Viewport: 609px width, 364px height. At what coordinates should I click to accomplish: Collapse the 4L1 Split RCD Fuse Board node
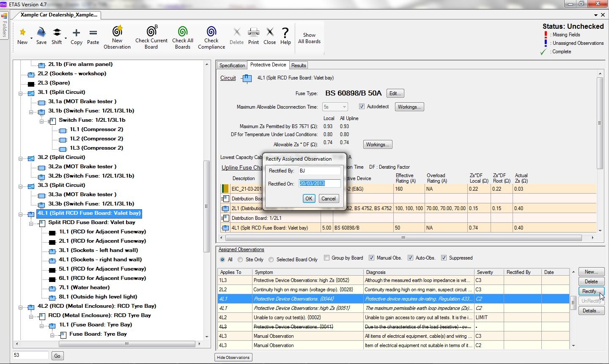(x=20, y=214)
